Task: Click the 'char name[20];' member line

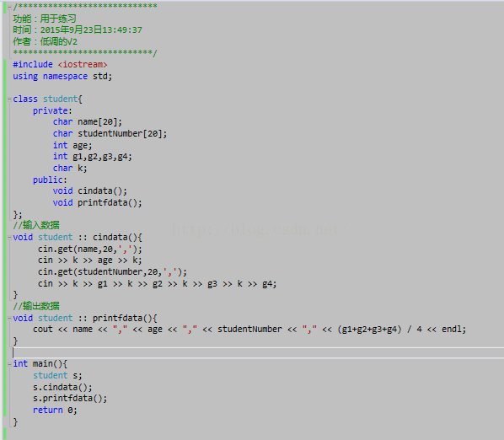Action: 88,122
